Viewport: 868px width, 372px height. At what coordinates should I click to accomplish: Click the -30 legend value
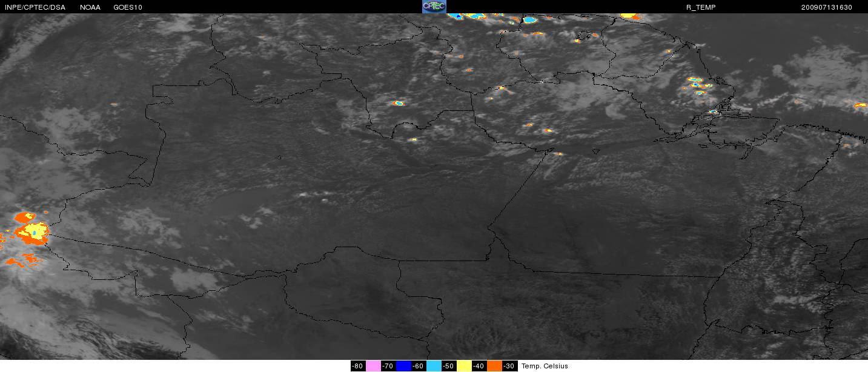pos(509,366)
